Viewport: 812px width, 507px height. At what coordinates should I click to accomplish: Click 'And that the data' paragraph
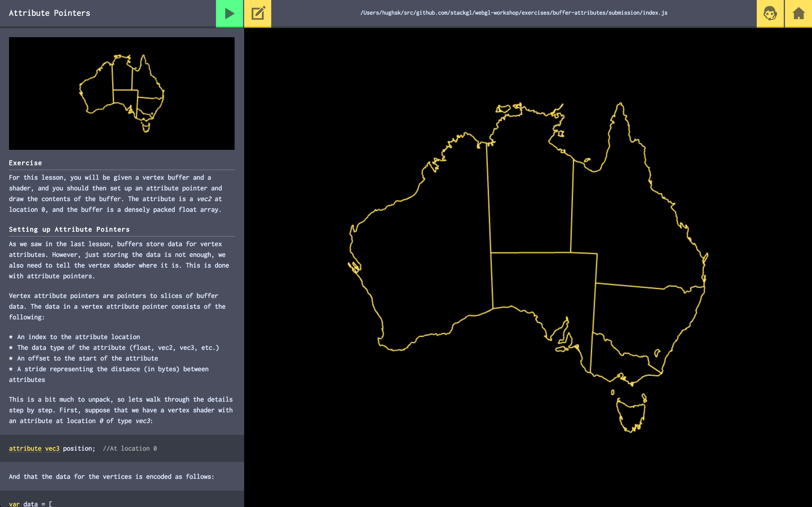(111, 477)
